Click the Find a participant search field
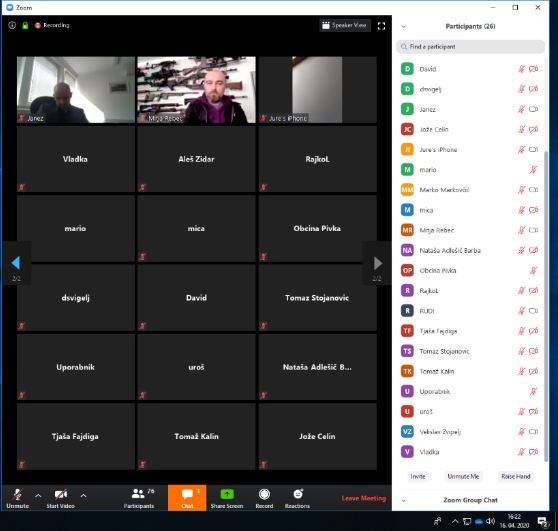Viewport: 558px width, 531px height. [x=470, y=47]
